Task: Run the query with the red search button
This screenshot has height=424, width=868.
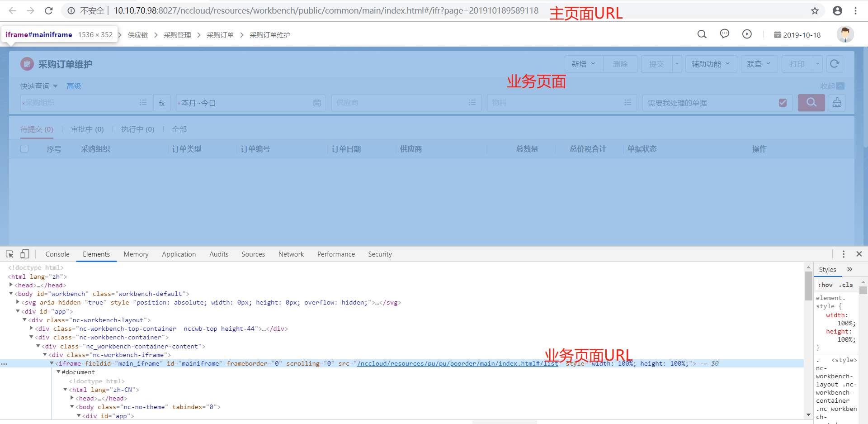Action: 811,103
